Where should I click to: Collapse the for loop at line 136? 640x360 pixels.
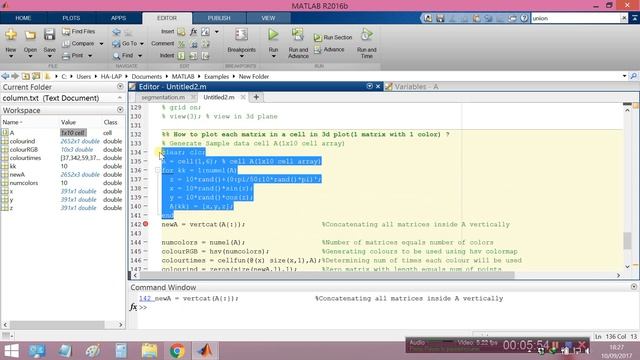(x=158, y=170)
